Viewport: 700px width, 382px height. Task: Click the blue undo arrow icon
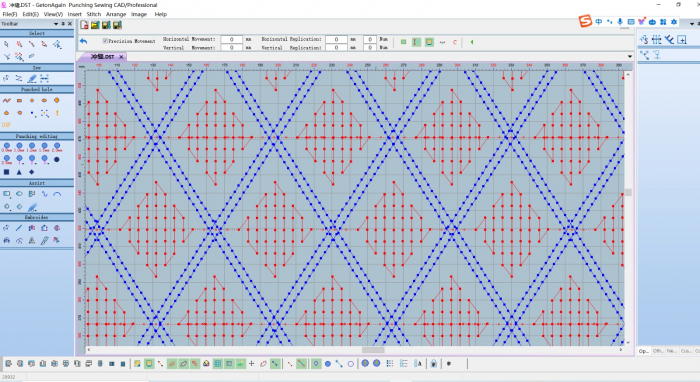(x=83, y=41)
